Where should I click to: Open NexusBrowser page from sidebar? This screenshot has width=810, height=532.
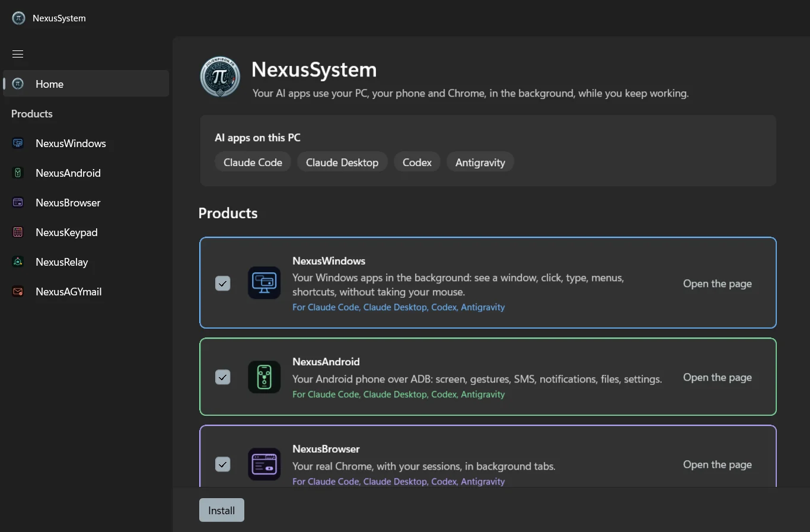(86, 202)
